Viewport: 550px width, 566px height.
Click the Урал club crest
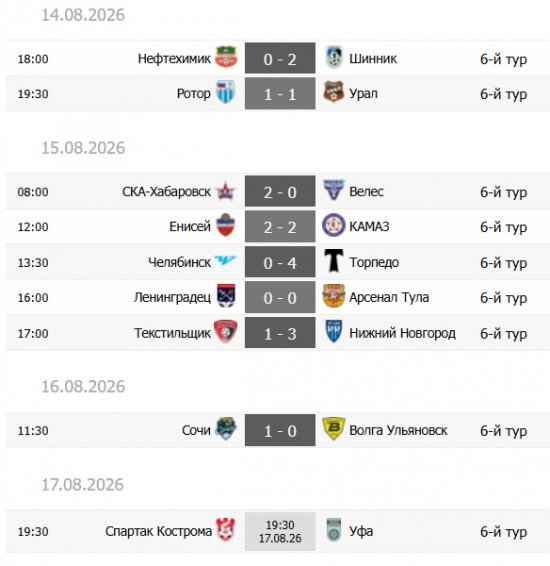coord(333,92)
